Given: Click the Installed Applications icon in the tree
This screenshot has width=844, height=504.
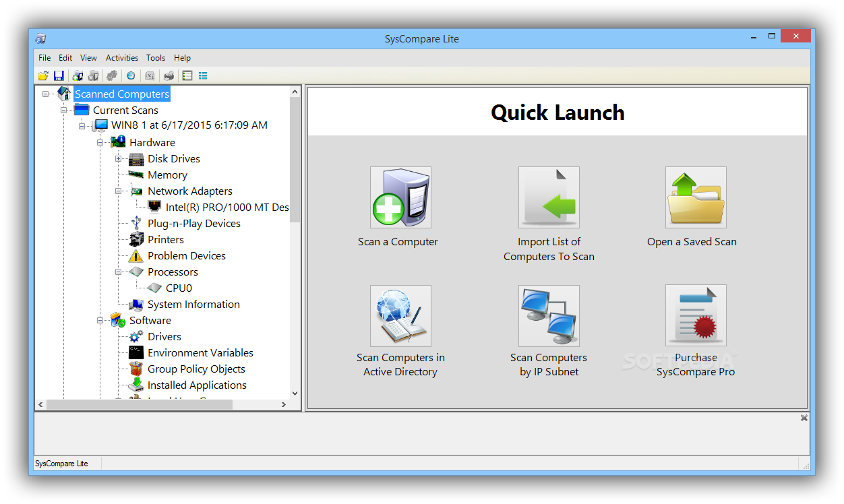Looking at the screenshot, I should tap(136, 385).
